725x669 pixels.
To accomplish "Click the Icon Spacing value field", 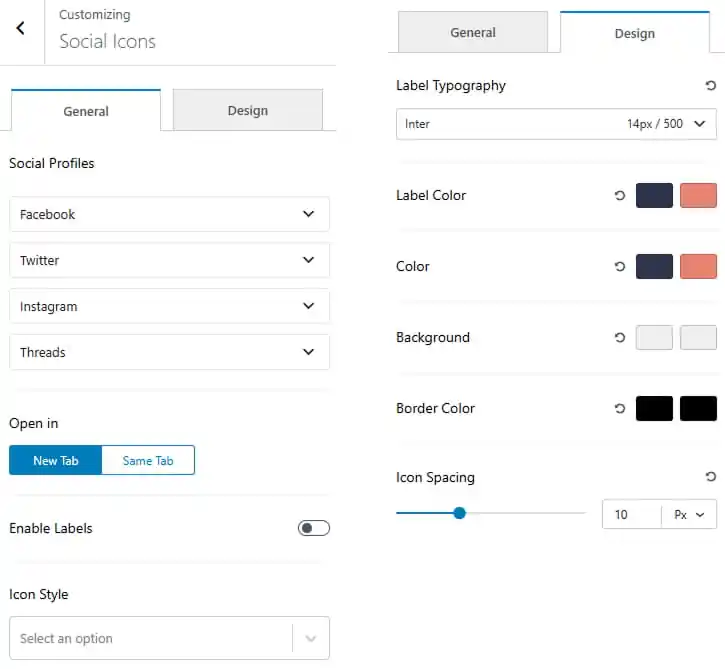I will coord(632,514).
